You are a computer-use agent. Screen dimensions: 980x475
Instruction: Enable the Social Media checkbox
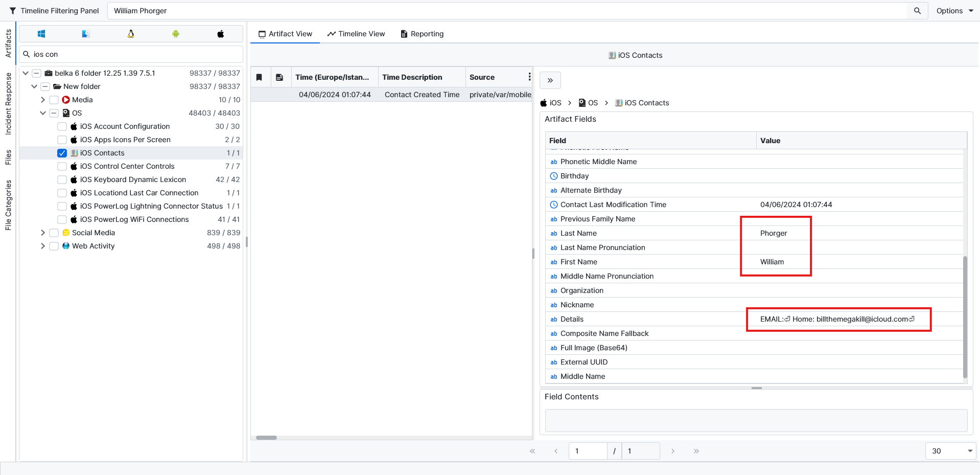tap(54, 233)
